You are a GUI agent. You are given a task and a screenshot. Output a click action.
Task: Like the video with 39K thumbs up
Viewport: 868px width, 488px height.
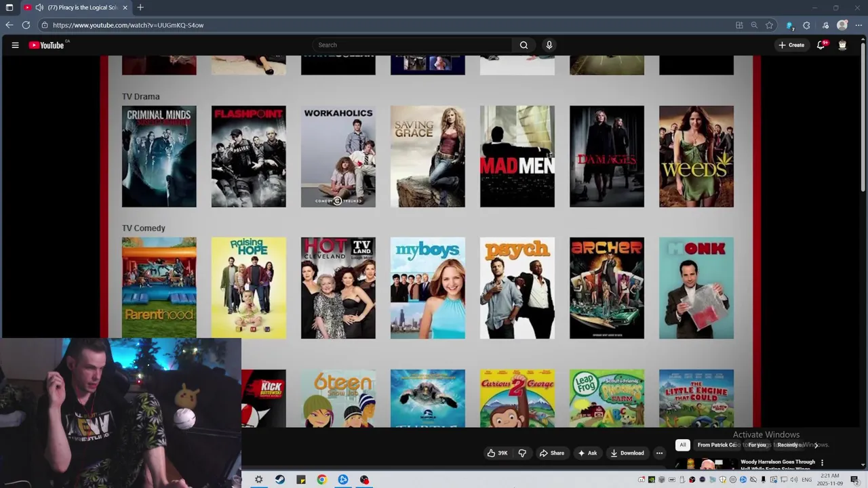(497, 453)
